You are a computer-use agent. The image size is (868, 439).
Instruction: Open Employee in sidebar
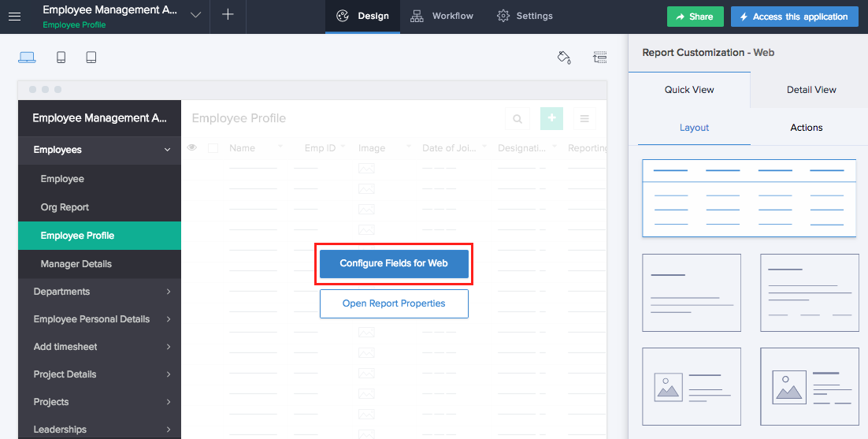(100, 179)
